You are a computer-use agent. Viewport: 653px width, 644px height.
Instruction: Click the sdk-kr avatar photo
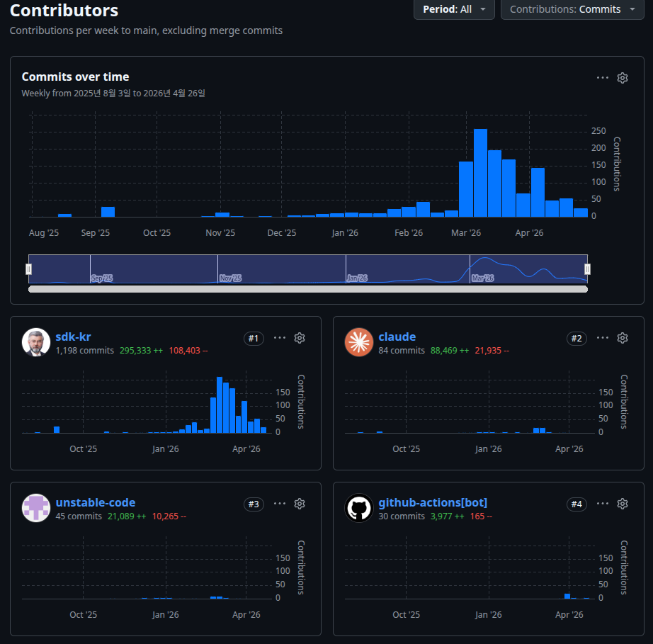point(36,342)
